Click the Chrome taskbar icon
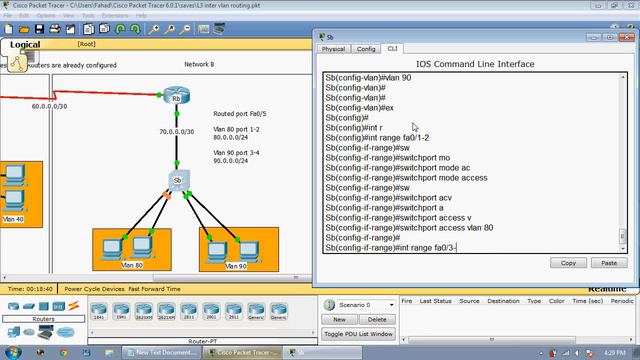 (x=64, y=352)
